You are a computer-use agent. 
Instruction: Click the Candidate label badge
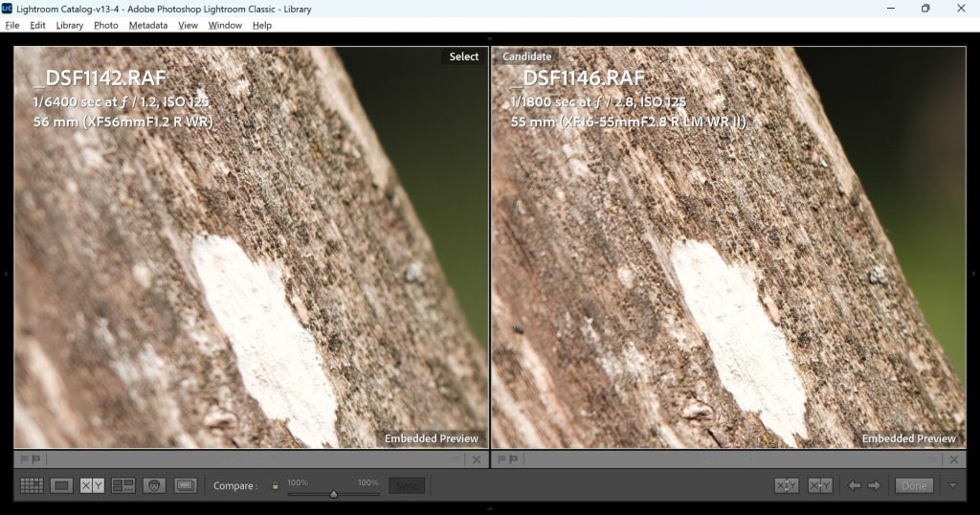(527, 56)
